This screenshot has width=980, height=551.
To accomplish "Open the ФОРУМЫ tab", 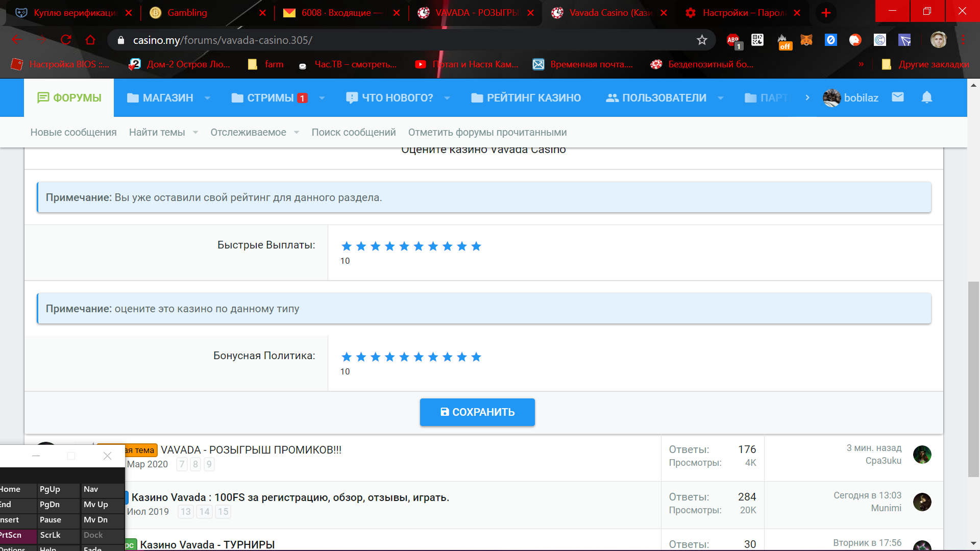I will point(69,97).
